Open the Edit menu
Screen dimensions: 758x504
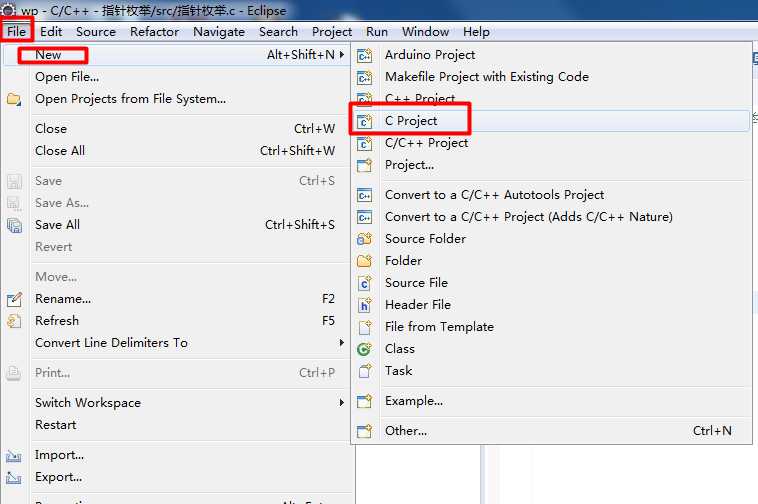51,32
